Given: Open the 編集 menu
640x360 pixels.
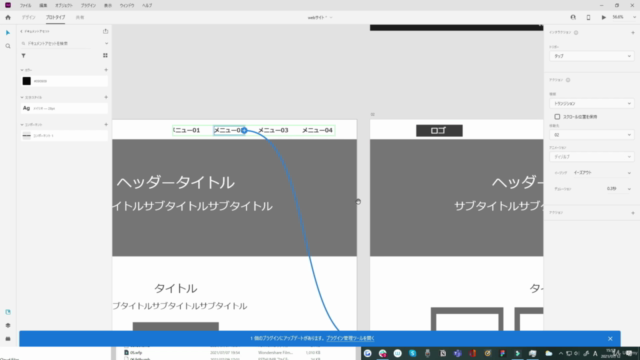Looking at the screenshot, I should 43,6.
